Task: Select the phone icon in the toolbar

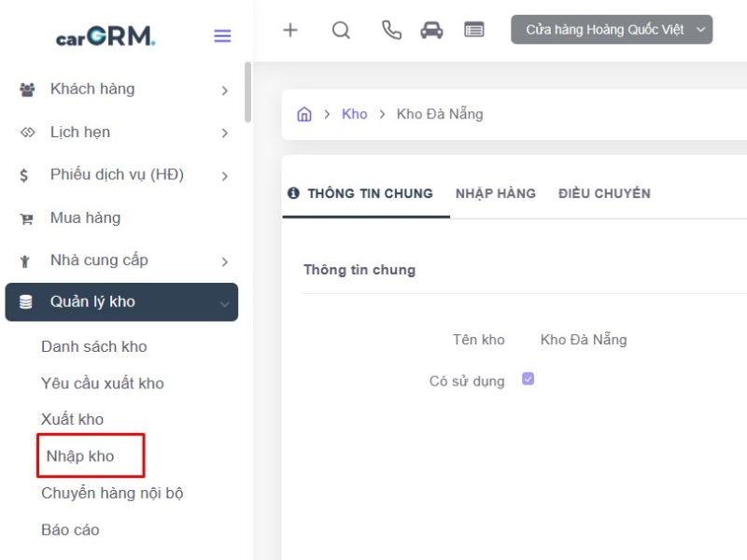Action: [x=390, y=29]
